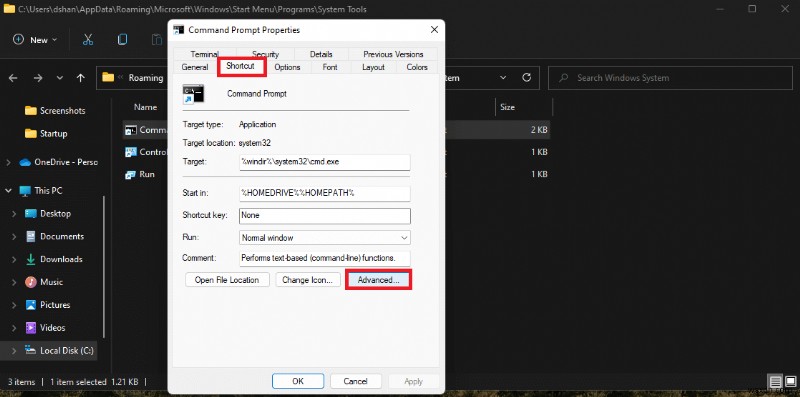
Task: Click the Screenshots folder icon in sidebar
Action: coord(31,111)
